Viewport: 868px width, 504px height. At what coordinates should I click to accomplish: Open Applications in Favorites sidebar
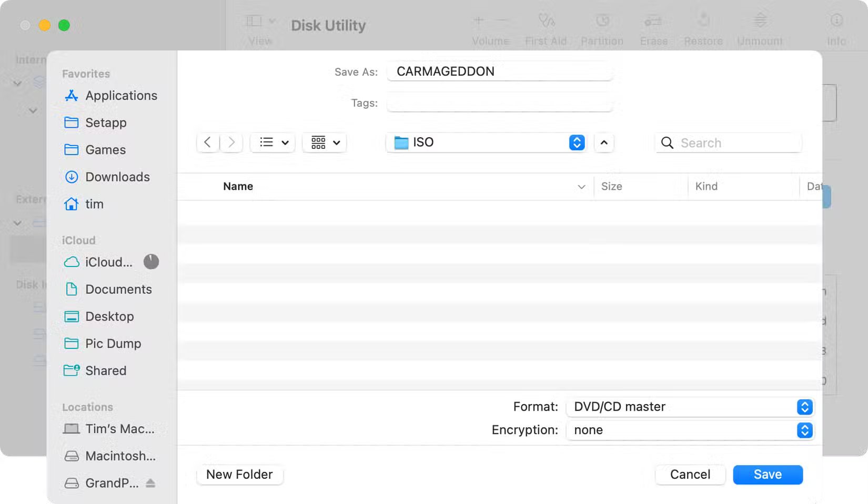pyautogui.click(x=121, y=96)
